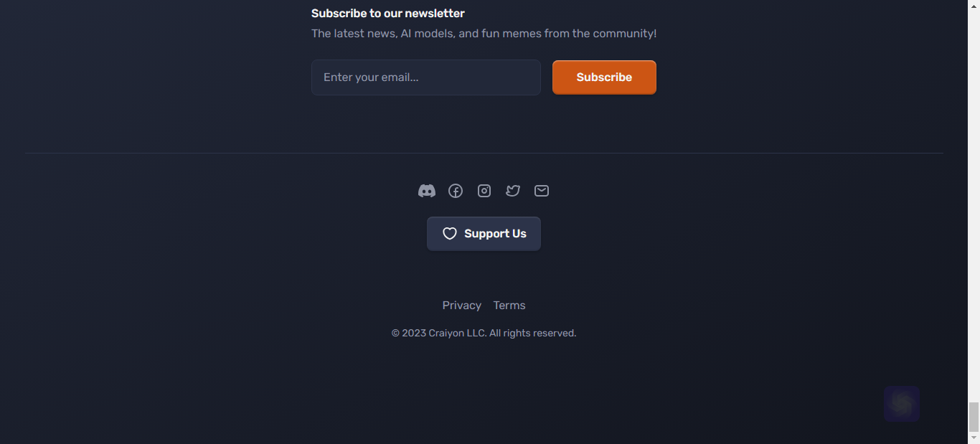Viewport: 980px width, 444px height.
Task: Click the Craiyon LLC copyright text
Action: pos(484,333)
